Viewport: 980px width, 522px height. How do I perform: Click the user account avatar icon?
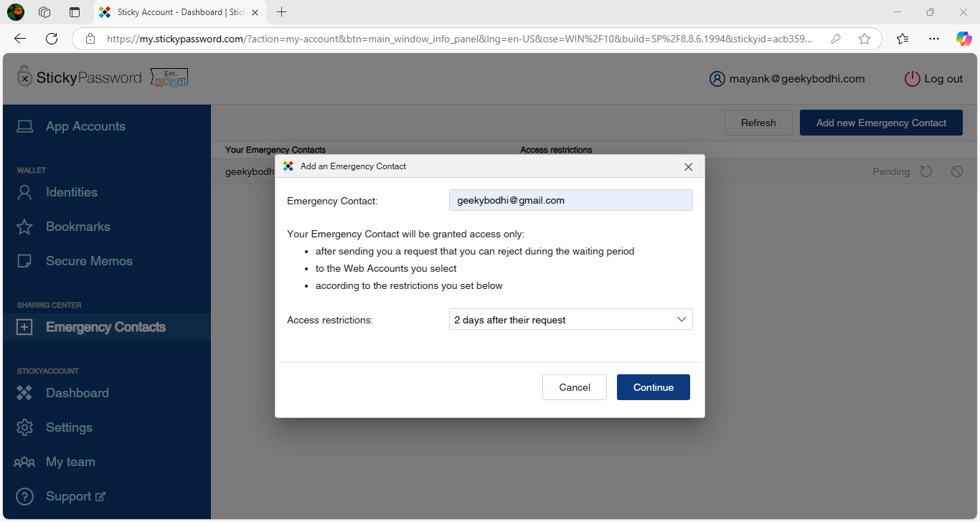click(x=717, y=79)
